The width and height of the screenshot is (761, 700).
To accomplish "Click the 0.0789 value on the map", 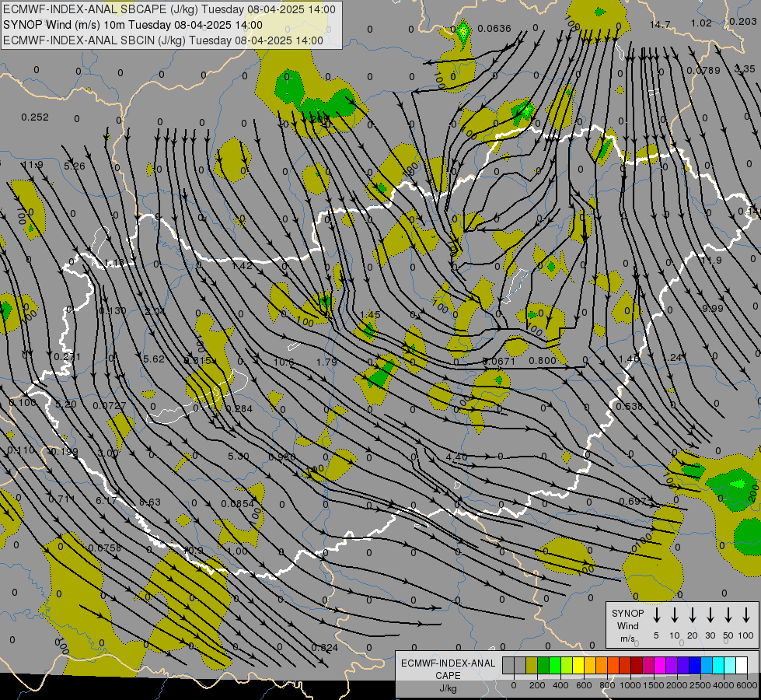I will pos(703,71).
